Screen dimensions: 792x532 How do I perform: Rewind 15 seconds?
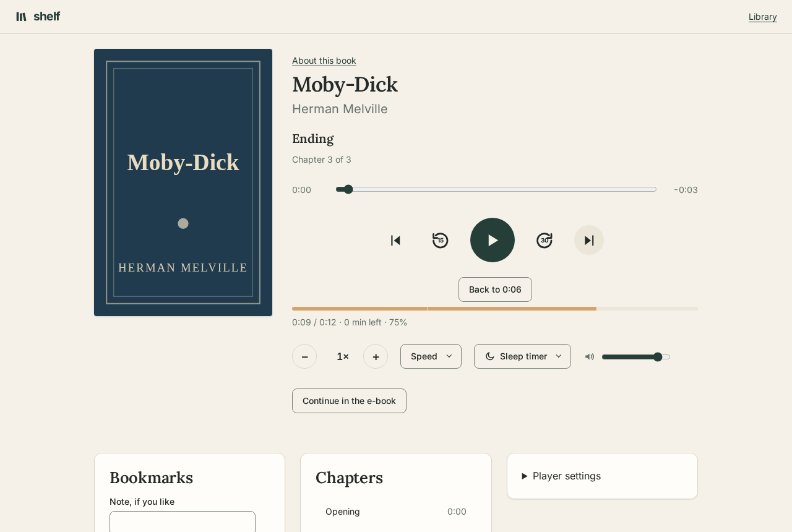[441, 240]
